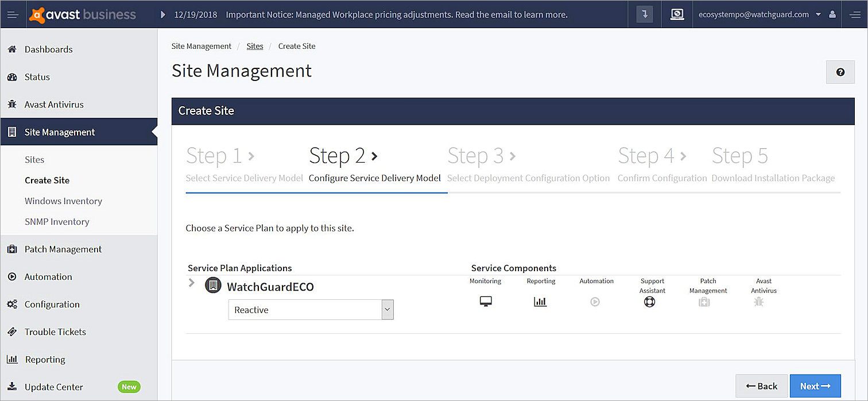Screen dimensions: 868x401
Task: Click the Back button
Action: tap(761, 386)
